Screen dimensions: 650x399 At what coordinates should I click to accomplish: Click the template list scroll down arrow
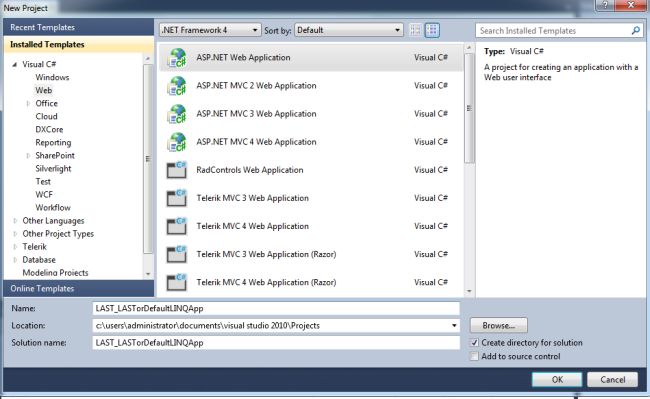469,291
